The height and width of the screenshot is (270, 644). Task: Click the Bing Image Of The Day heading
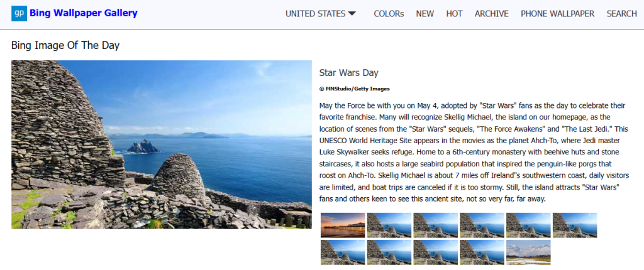(65, 45)
